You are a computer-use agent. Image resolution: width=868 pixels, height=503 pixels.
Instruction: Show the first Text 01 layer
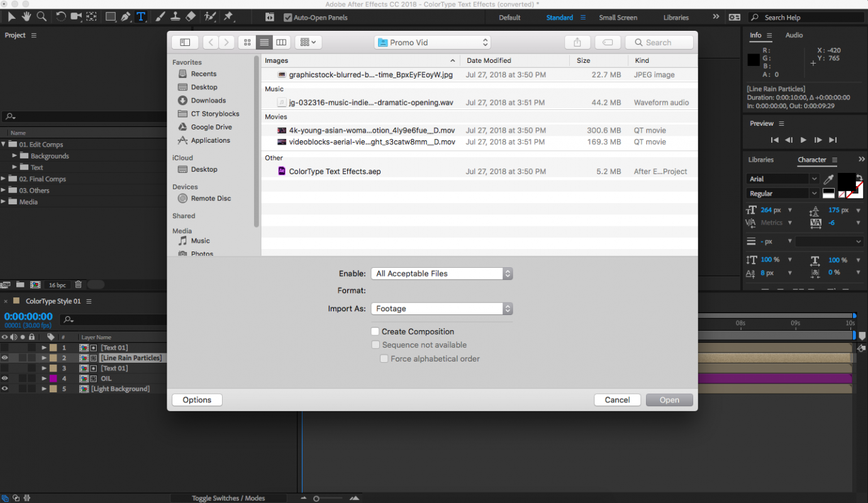pyautogui.click(x=5, y=348)
